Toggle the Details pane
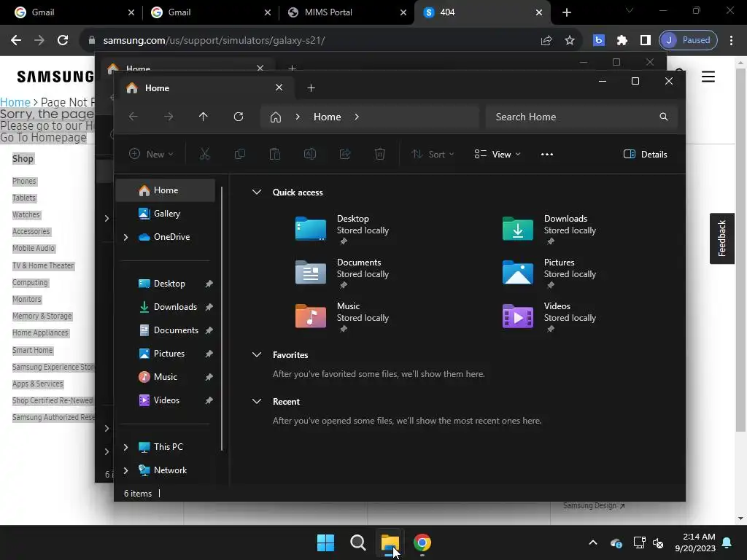The image size is (747, 560). [x=646, y=155]
